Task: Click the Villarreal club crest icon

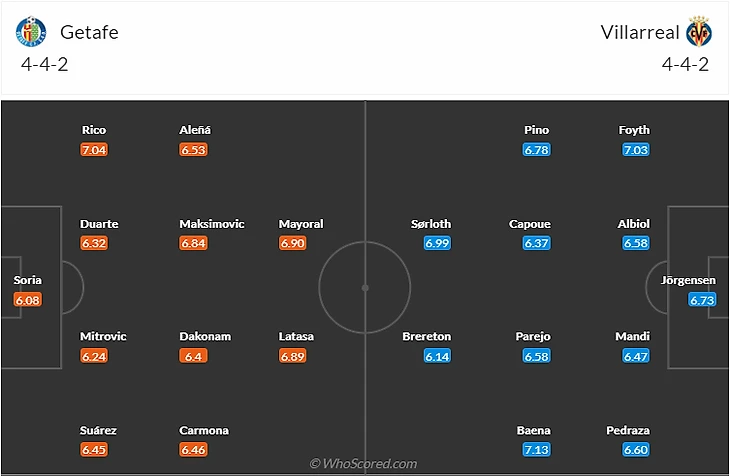Action: (698, 32)
